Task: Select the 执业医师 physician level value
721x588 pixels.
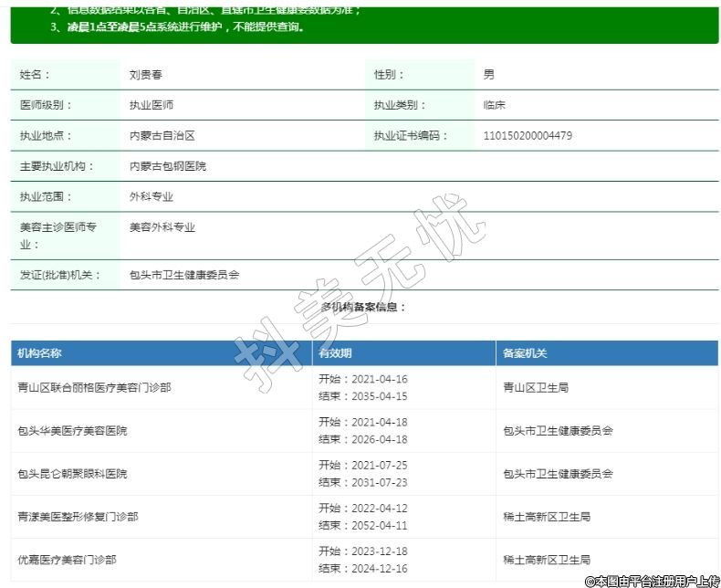Action: [x=152, y=105]
